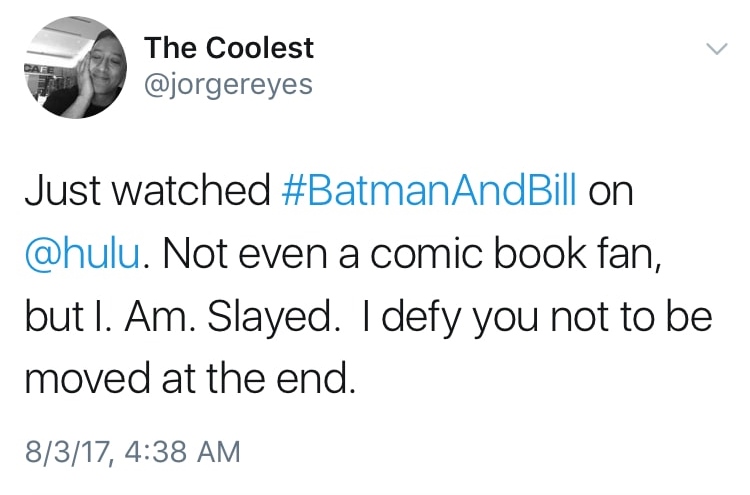Click the "The Coolest" display name
Viewport: 750px width, 495px height.
(229, 48)
